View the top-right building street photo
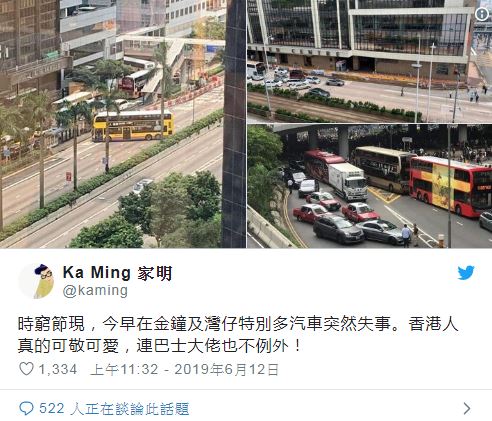This screenshot has width=492, height=421. [x=370, y=61]
